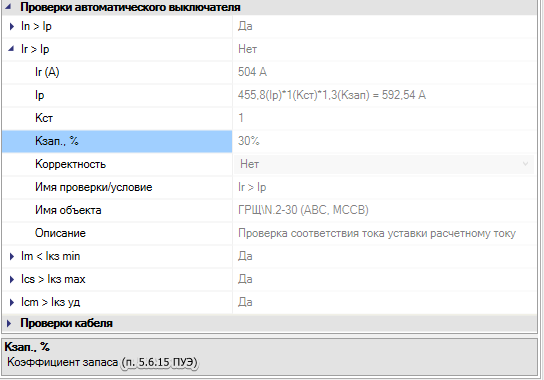544x380 pixels.
Task: Expand the Icm > Iкз уд row
Action: click(x=12, y=302)
